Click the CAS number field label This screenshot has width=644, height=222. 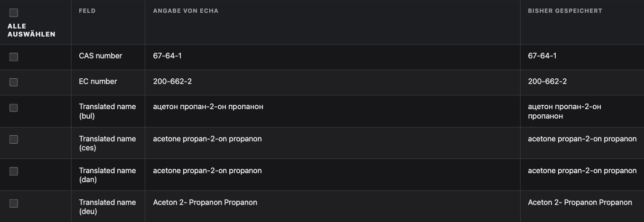pos(101,56)
